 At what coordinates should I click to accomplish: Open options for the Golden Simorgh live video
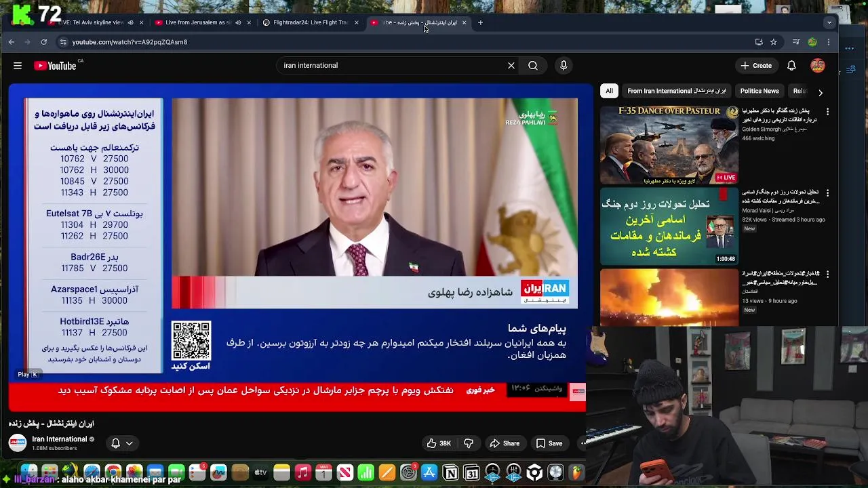pos(827,111)
